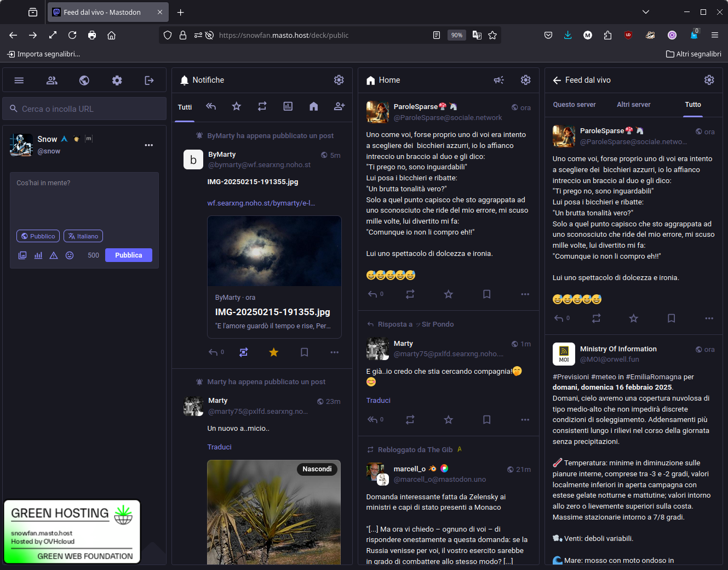Reload the page in Firefox toolbar
This screenshot has height=570, width=728.
point(72,35)
